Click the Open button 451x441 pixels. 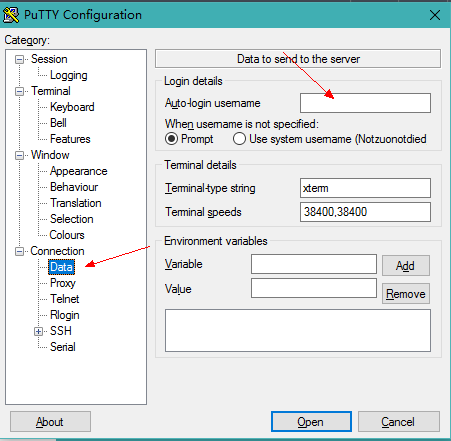click(x=311, y=422)
